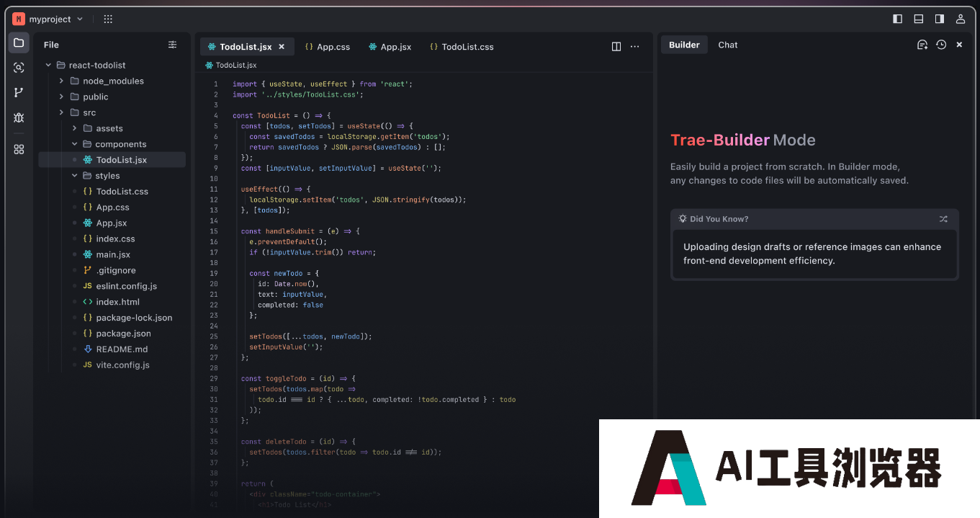
Task: Close the Builder side panel
Action: click(959, 45)
